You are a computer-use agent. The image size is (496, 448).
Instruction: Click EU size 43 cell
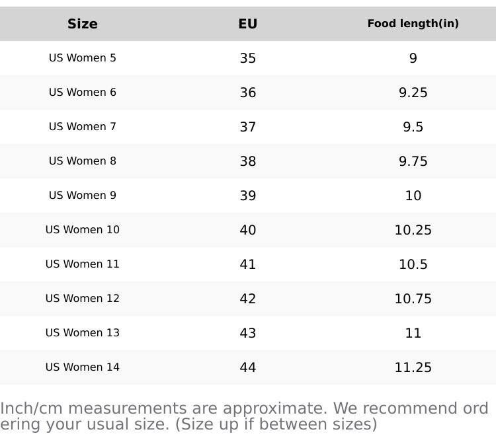coord(247,333)
